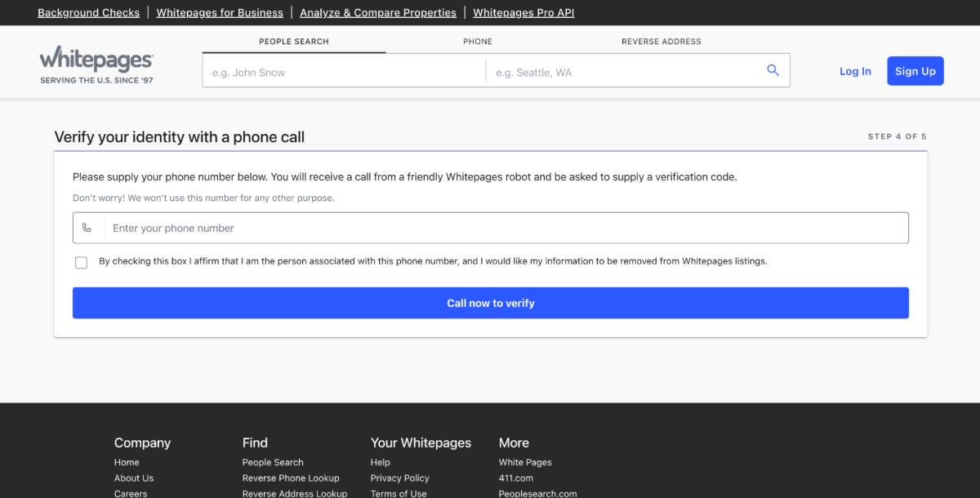Check the affirmation checkbox for removal
The image size is (980, 498).
click(81, 262)
